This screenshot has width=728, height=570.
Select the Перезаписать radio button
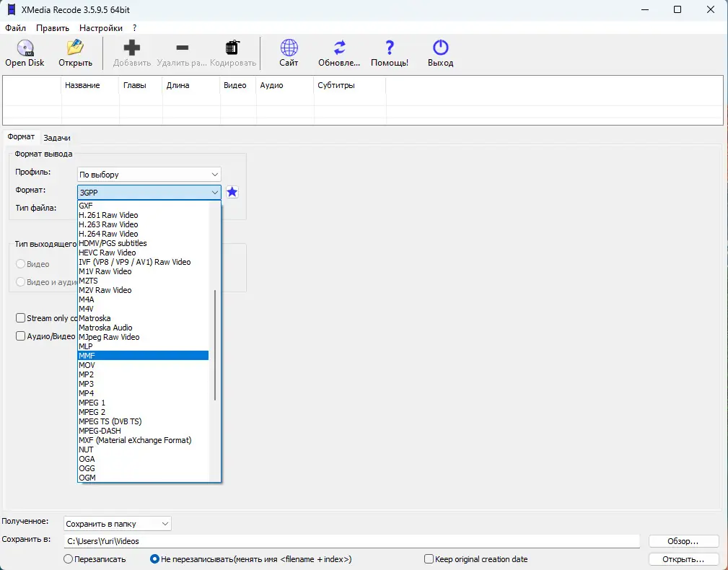click(x=69, y=559)
